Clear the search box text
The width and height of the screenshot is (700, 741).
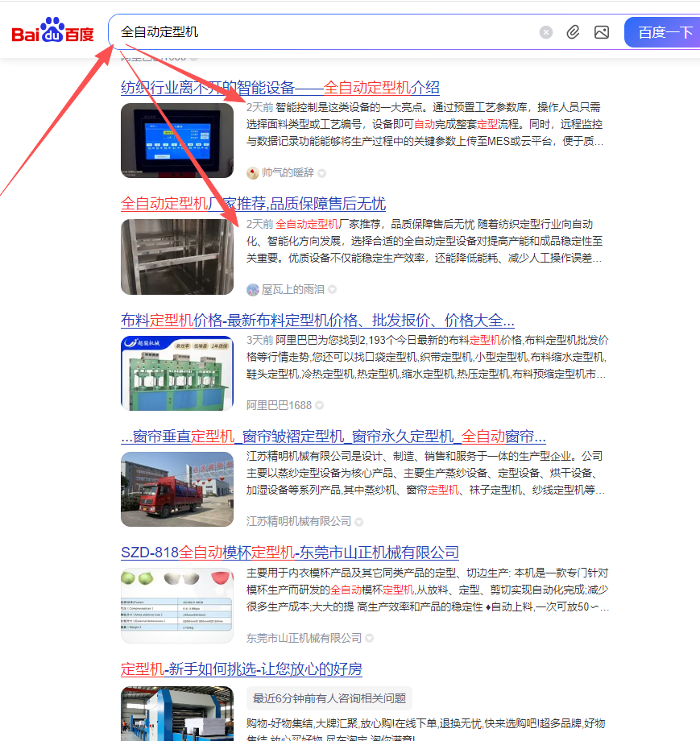(x=546, y=32)
